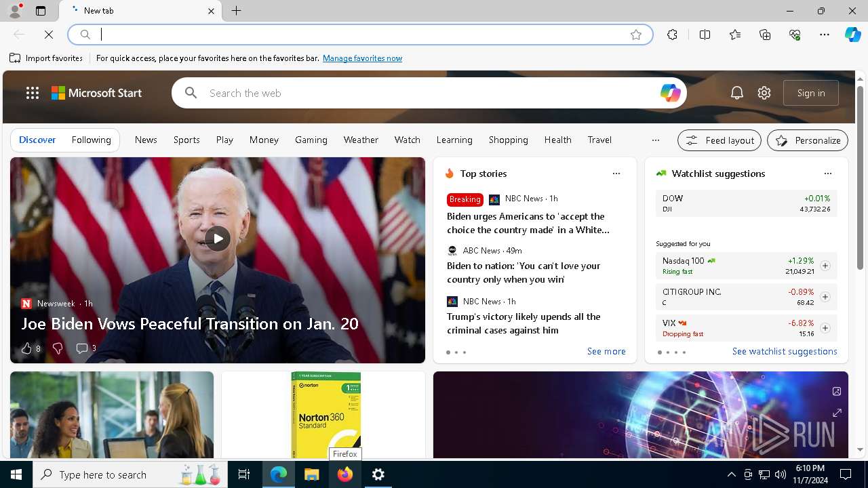Expand more categories ellipsis

[x=655, y=140]
